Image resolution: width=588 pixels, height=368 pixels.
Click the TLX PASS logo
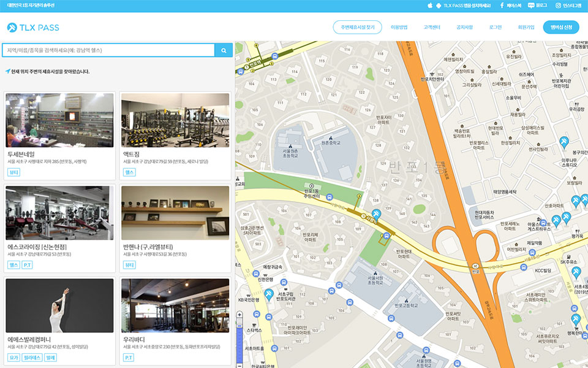34,27
